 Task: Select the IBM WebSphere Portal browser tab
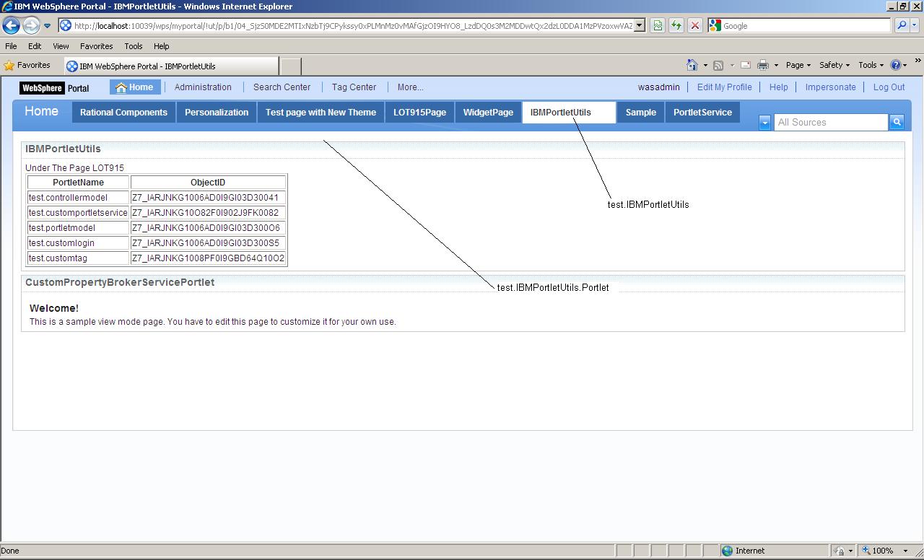(x=171, y=66)
